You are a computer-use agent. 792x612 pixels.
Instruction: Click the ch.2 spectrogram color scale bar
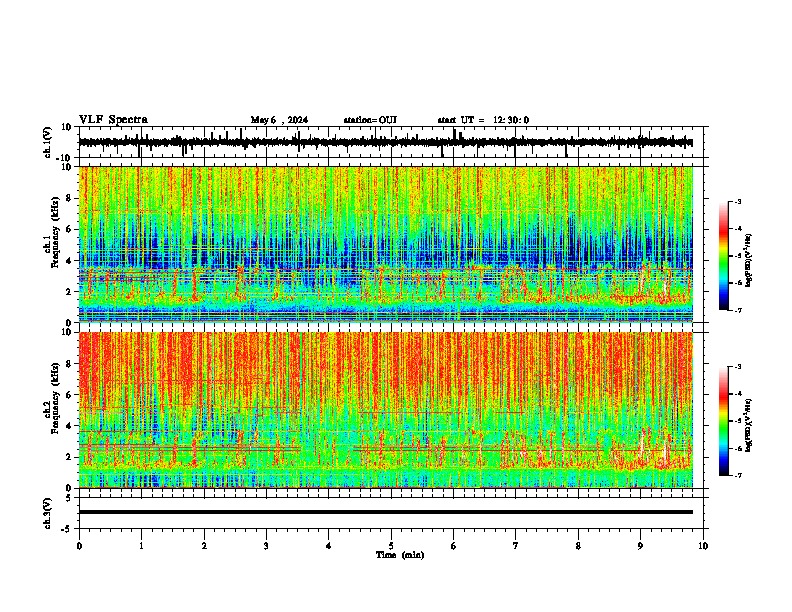tap(723, 421)
